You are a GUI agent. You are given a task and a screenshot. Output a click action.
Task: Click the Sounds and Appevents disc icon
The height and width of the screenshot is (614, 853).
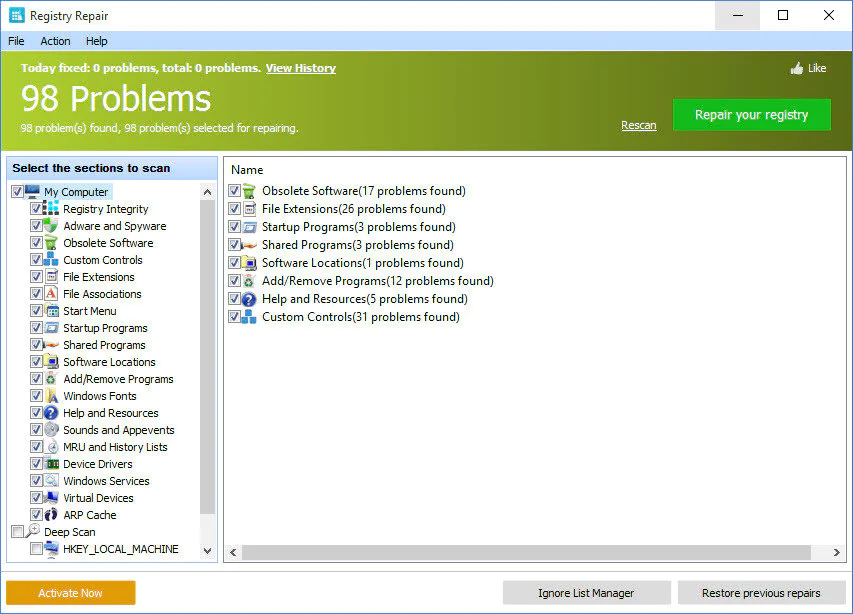pyautogui.click(x=51, y=430)
